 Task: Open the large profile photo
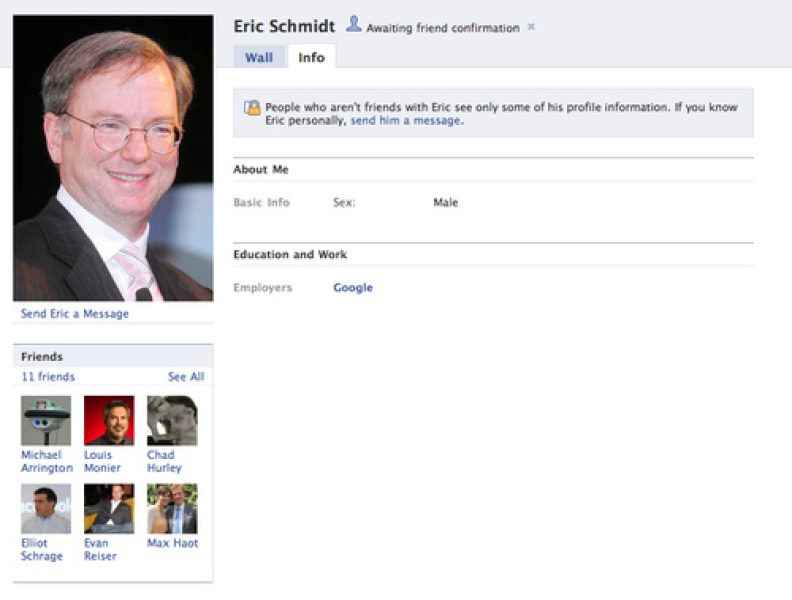(113, 158)
